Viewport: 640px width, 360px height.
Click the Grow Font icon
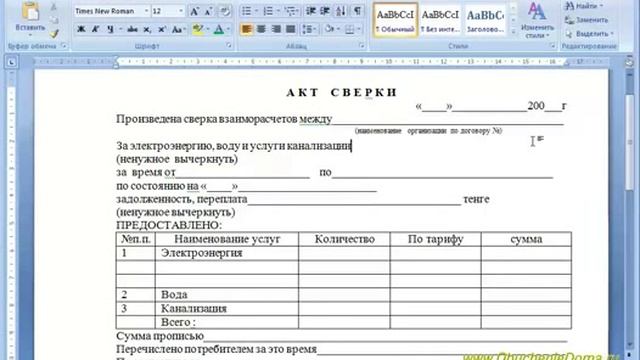195,11
